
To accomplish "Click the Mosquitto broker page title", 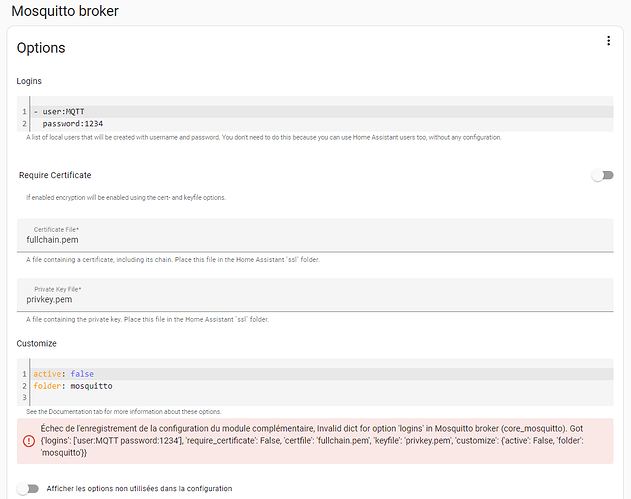I will click(x=65, y=11).
